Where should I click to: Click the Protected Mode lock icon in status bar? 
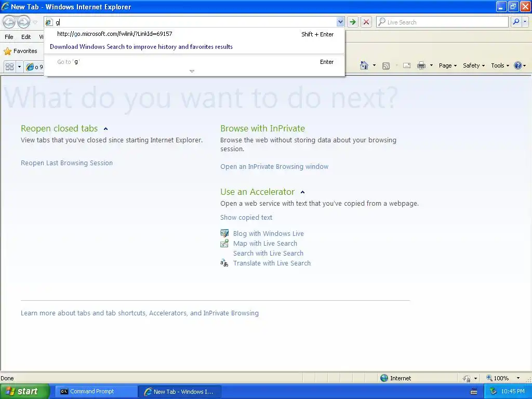(x=467, y=378)
